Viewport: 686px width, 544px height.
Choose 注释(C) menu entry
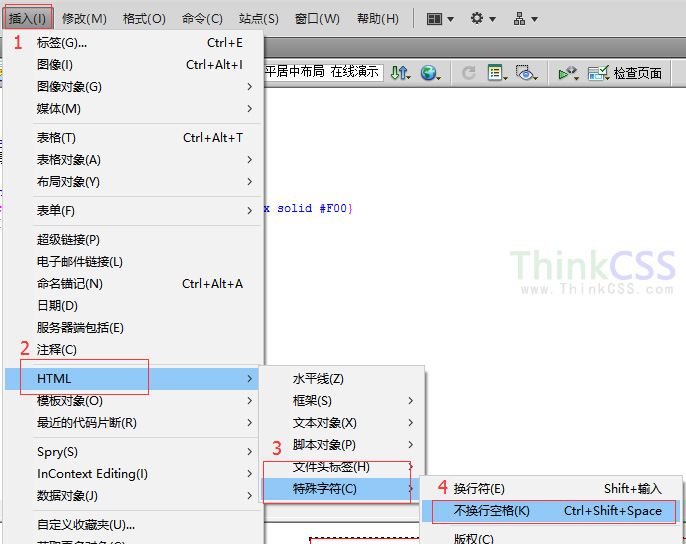pos(133,350)
